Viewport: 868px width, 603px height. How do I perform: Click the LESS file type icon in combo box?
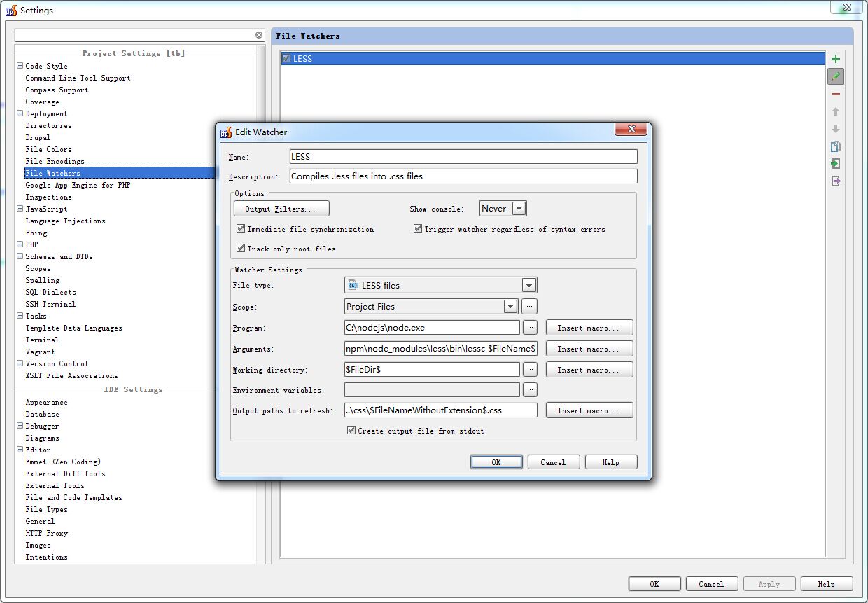[x=353, y=285]
